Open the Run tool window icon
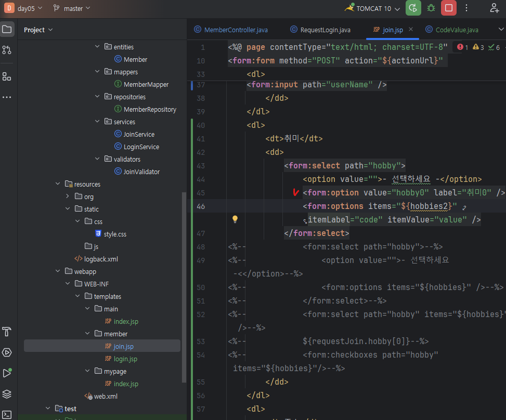This screenshot has height=420, width=506. click(7, 373)
